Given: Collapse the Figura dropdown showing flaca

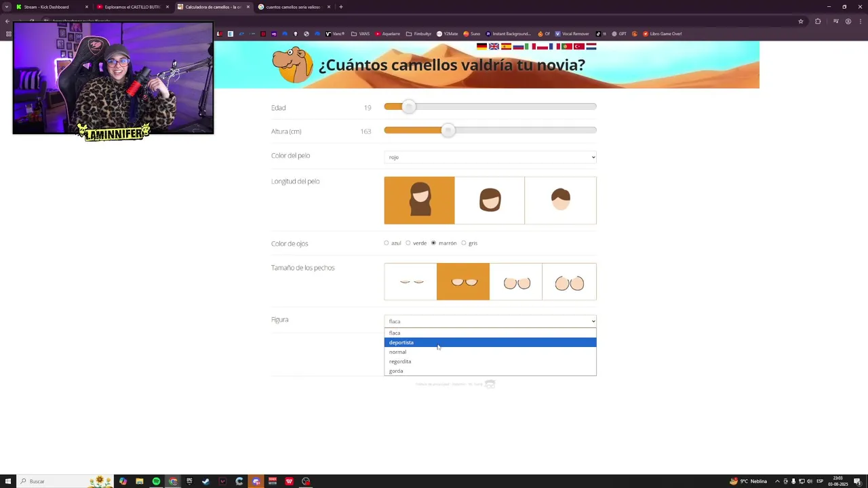Looking at the screenshot, I should tap(490, 321).
